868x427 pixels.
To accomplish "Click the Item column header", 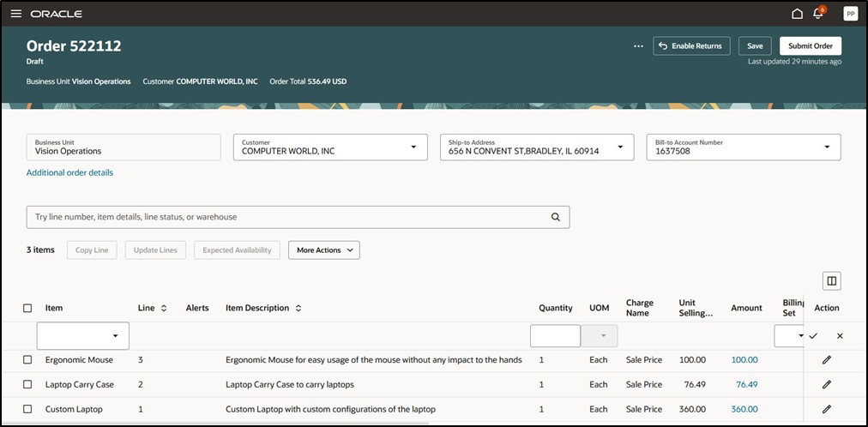I will 54,308.
